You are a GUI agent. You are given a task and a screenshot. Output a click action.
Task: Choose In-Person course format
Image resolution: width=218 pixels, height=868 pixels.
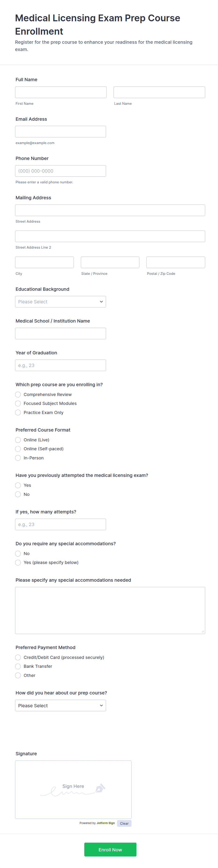pos(18,458)
